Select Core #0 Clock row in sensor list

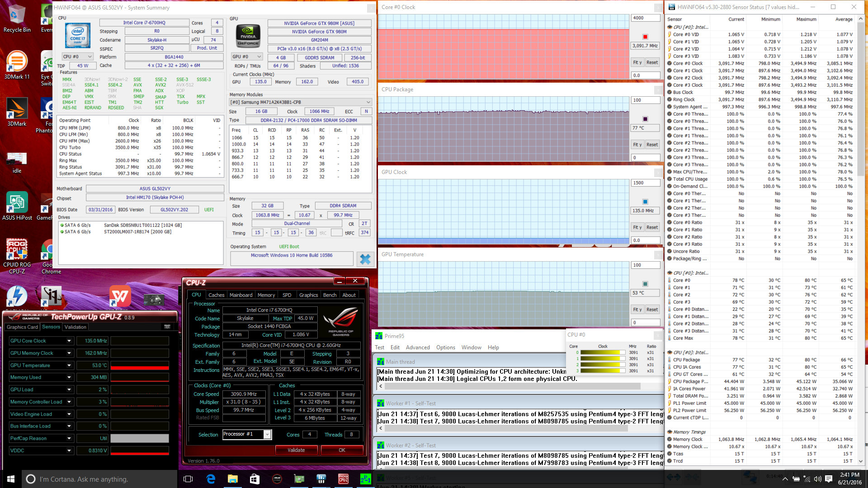click(761, 63)
